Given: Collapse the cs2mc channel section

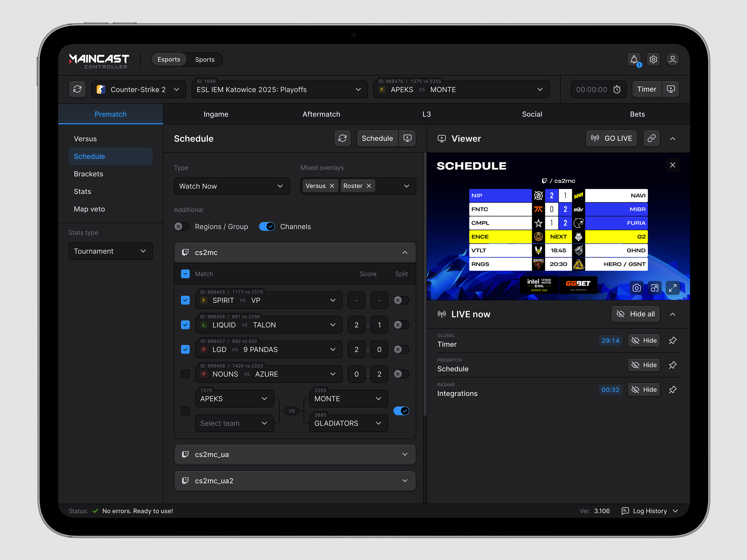Looking at the screenshot, I should (x=405, y=252).
